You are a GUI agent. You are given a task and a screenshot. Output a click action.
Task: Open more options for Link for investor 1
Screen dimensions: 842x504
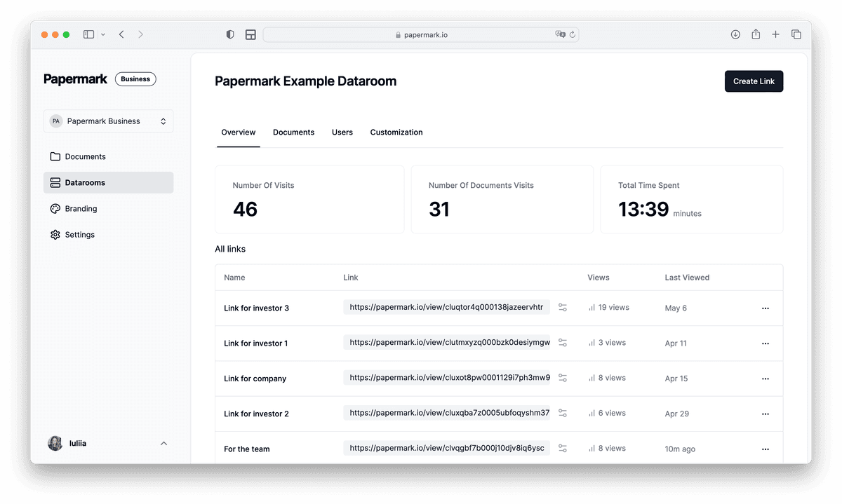click(x=765, y=343)
